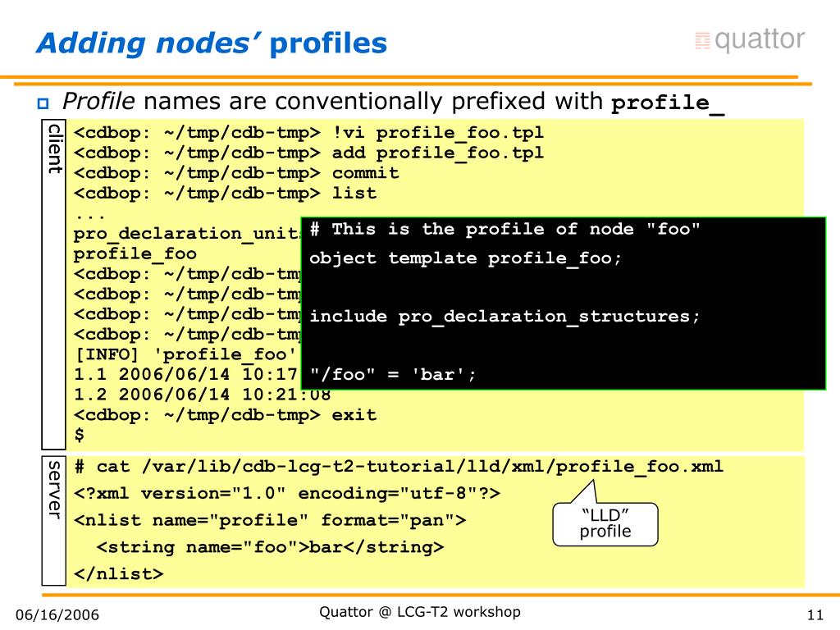The image size is (840, 630).
Task: Click the '"LLD" profile' callout bubble
Action: coord(605,523)
